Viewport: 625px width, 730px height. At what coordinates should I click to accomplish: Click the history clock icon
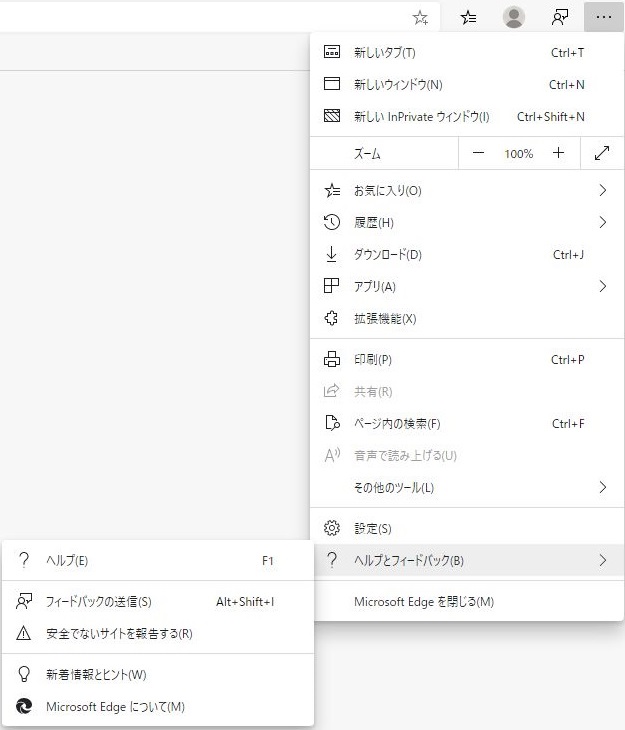tap(332, 222)
